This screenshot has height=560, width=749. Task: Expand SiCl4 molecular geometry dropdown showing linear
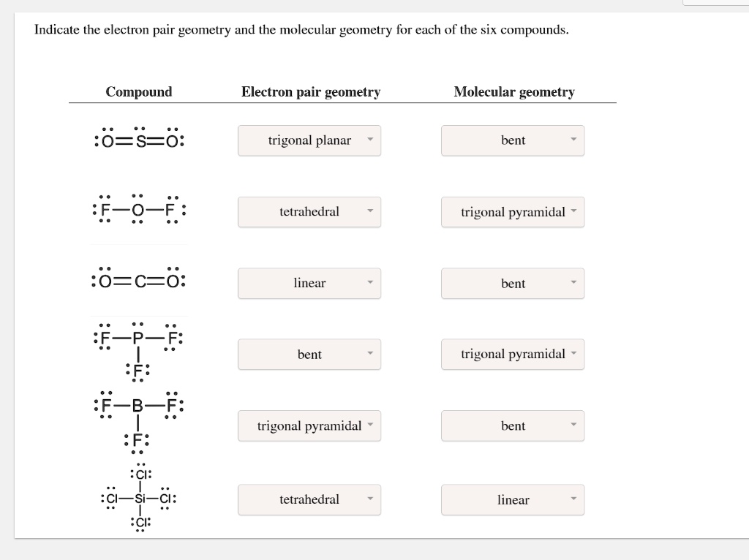click(x=512, y=499)
